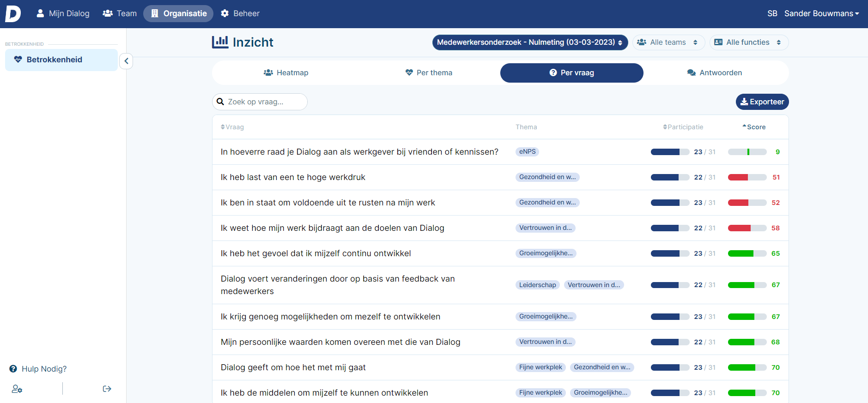
Task: Click the Dialog logo icon
Action: point(13,13)
